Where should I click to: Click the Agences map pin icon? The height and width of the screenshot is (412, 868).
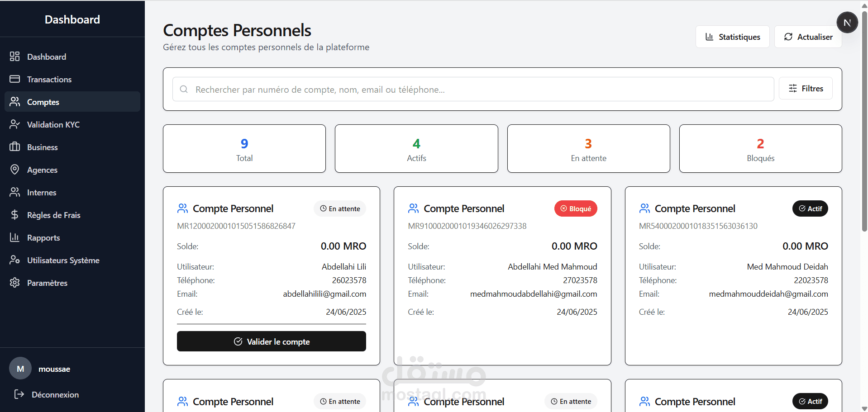[x=14, y=170]
